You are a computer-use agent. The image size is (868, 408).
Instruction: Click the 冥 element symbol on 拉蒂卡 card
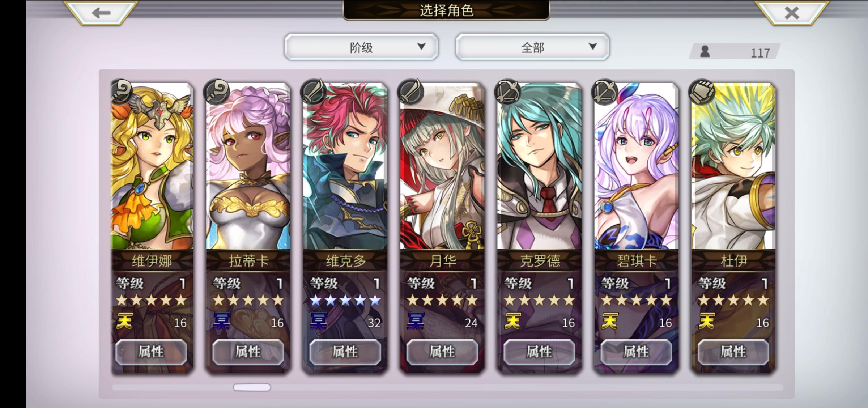tap(221, 321)
